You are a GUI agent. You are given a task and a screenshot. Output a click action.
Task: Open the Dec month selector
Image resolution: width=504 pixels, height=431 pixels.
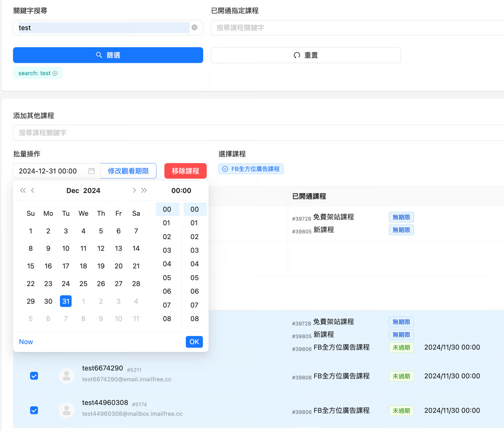point(73,190)
